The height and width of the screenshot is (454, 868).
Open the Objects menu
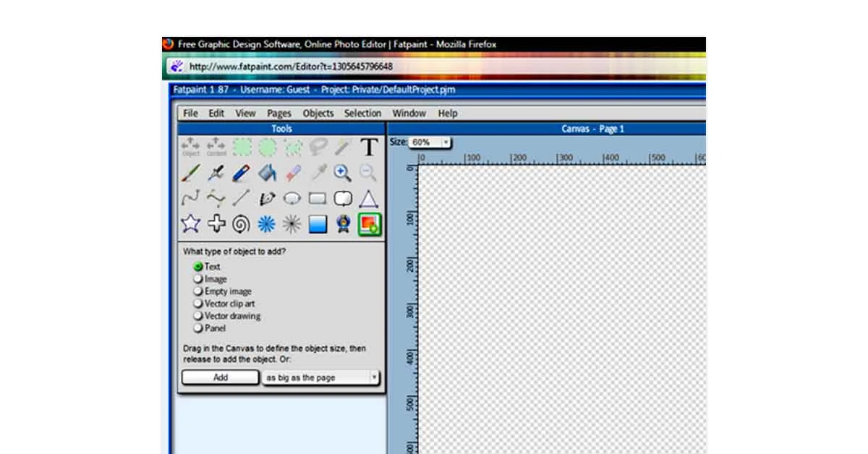[318, 113]
